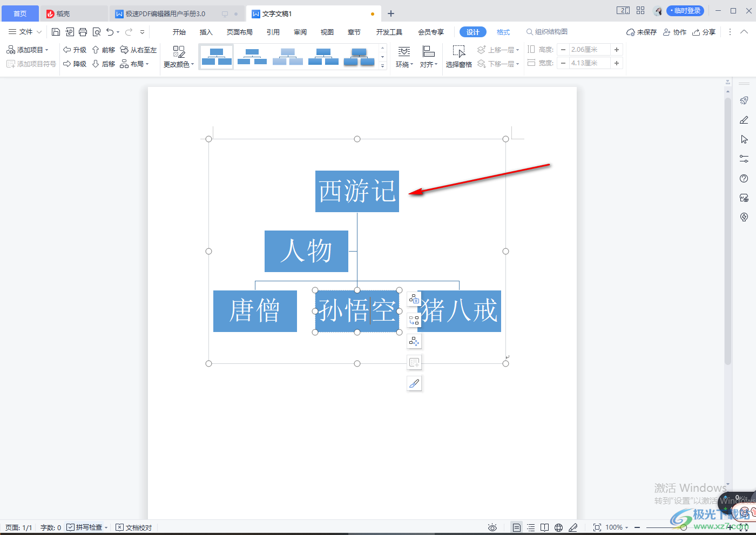Image resolution: width=756 pixels, height=535 pixels.
Task: Click the 分享 share button
Action: tap(704, 32)
